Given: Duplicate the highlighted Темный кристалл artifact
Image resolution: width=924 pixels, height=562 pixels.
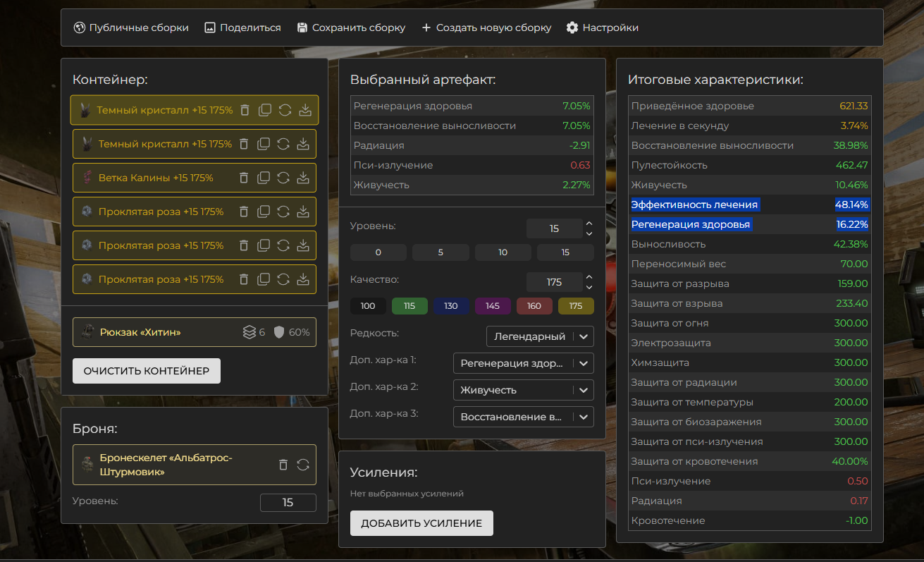Looking at the screenshot, I should [264, 110].
